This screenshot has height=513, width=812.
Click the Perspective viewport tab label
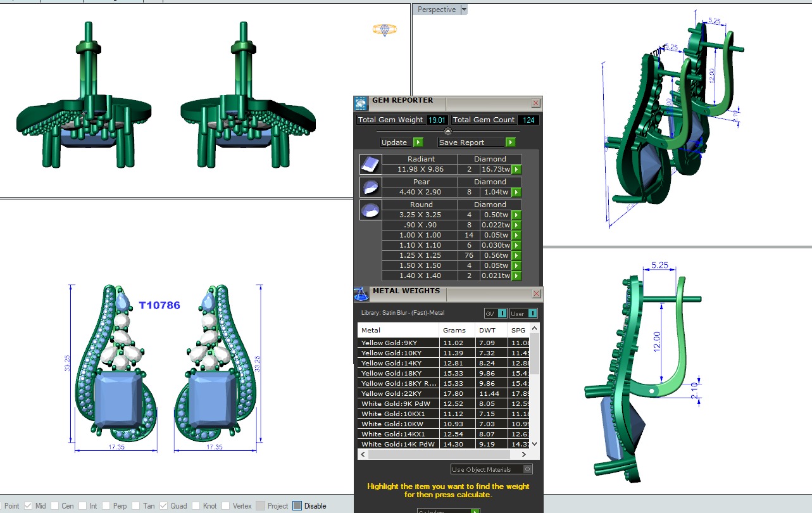click(436, 9)
